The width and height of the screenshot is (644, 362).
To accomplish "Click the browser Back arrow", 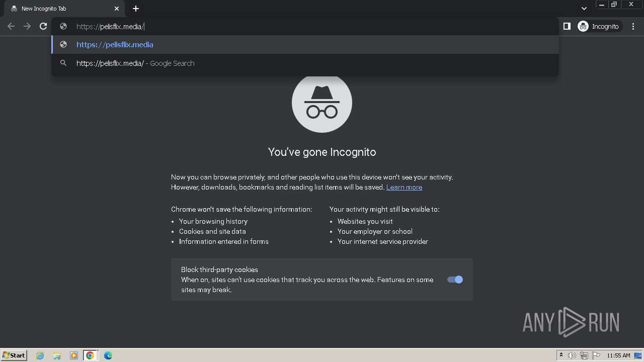I will tap(11, 26).
